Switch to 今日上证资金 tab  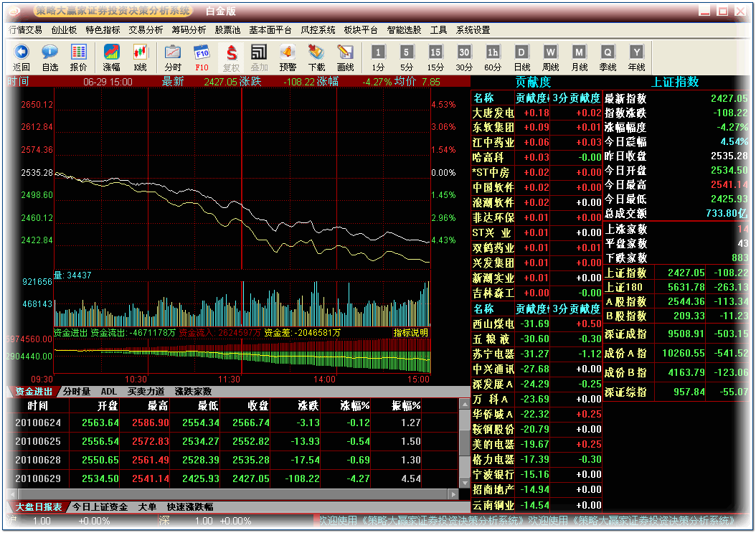100,507
